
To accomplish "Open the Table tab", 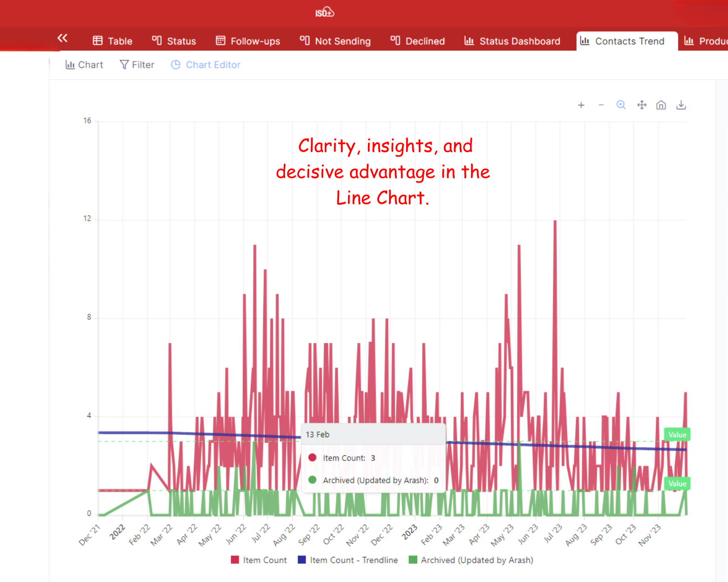I will coord(113,41).
